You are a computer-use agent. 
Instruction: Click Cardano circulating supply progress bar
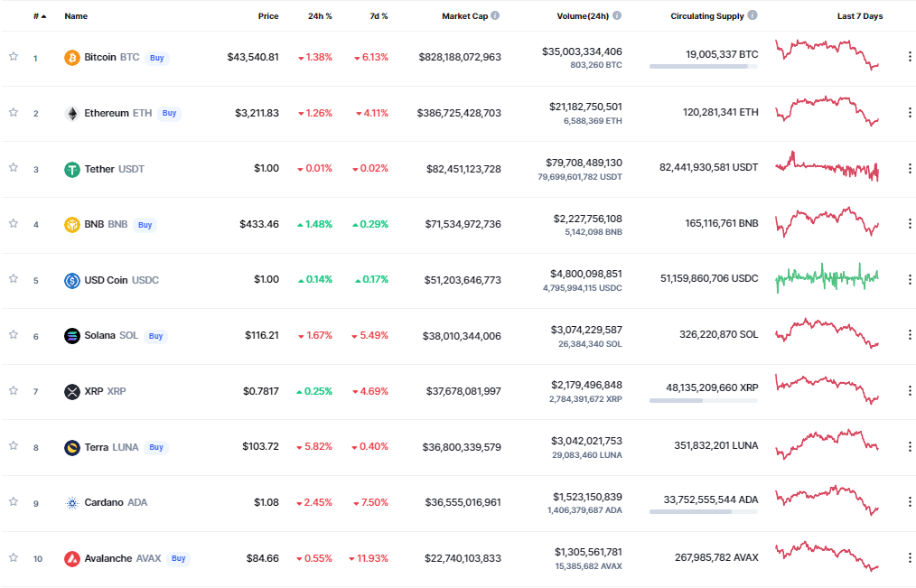704,511
